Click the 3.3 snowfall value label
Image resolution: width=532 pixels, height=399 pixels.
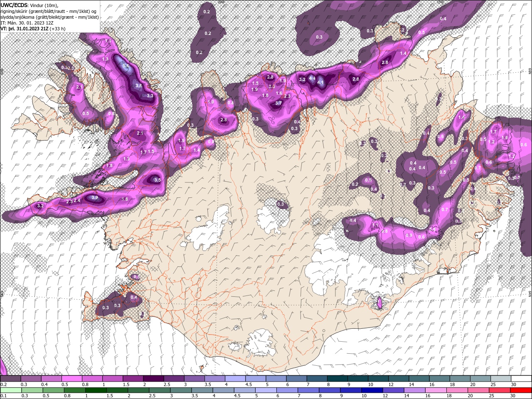pos(150,95)
